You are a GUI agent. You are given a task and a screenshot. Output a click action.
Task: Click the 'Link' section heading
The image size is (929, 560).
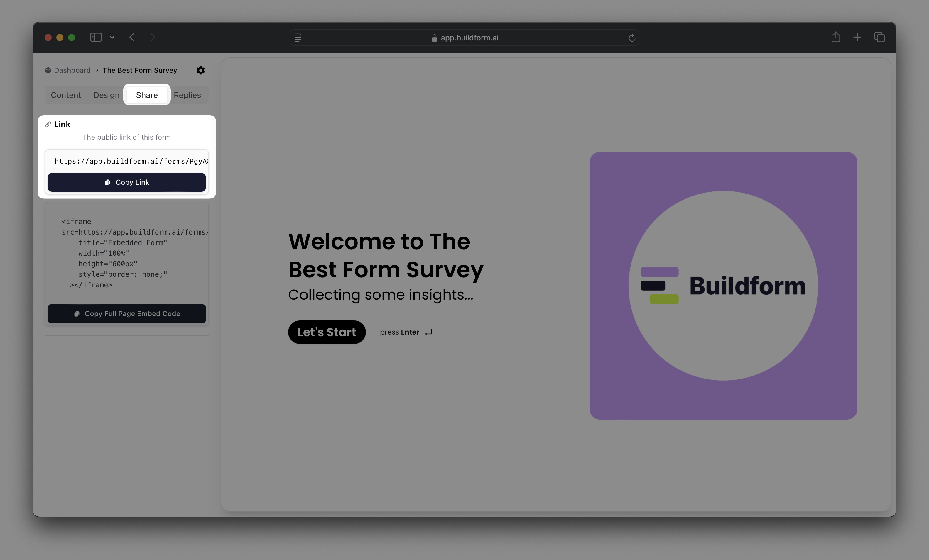pos(62,124)
